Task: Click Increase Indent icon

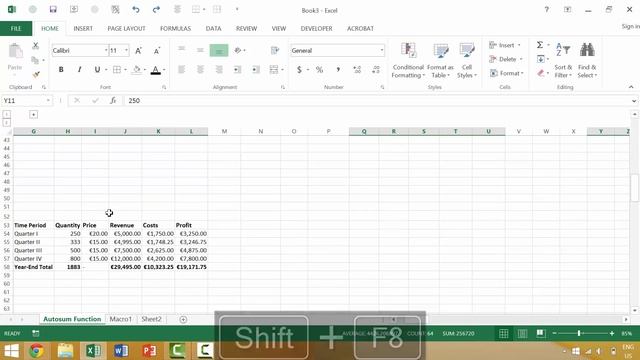Action: (256, 70)
